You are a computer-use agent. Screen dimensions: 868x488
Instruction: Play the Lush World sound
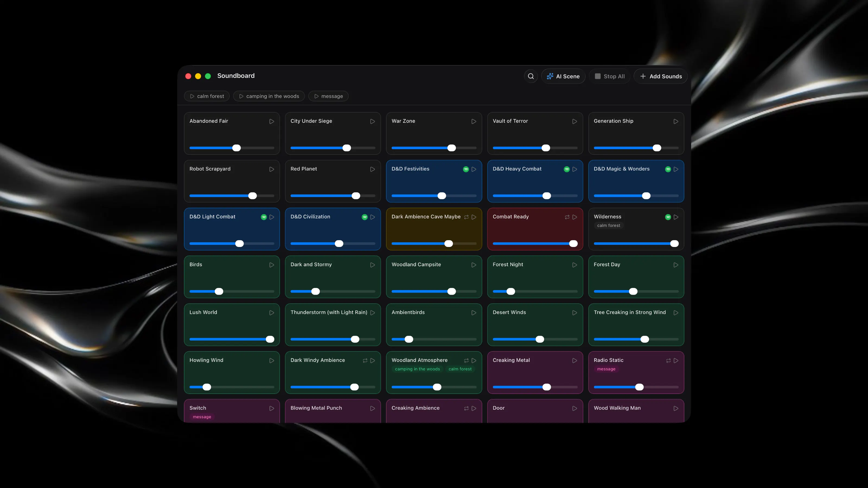tap(272, 313)
